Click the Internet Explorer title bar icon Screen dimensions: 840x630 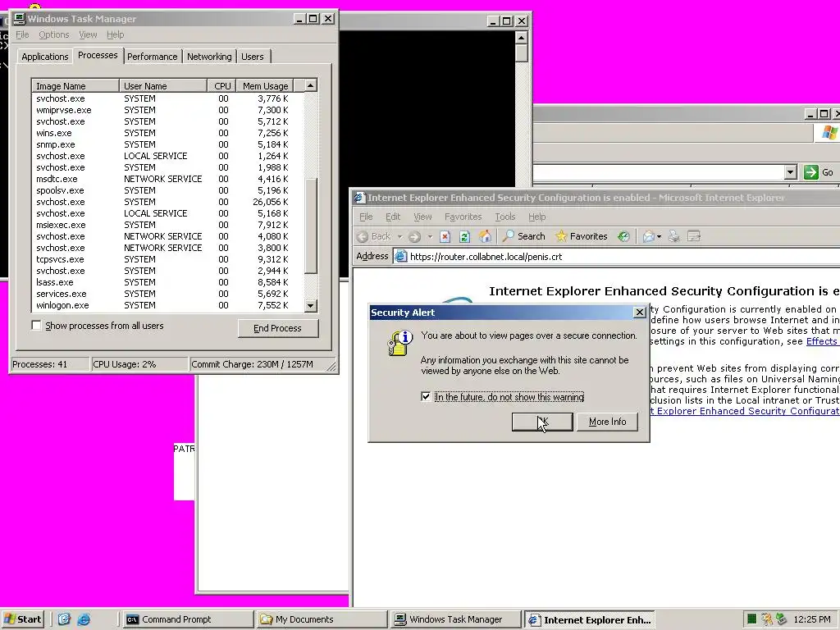[x=359, y=198]
